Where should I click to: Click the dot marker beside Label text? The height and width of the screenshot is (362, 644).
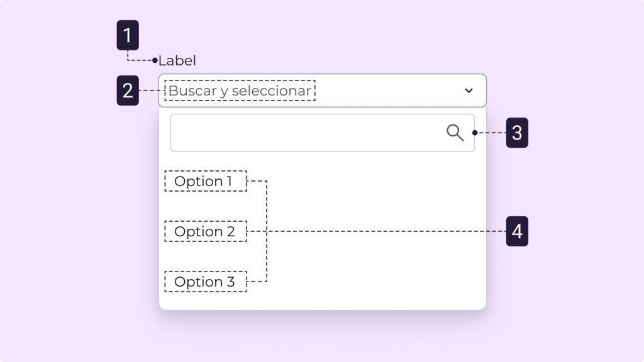(x=155, y=60)
